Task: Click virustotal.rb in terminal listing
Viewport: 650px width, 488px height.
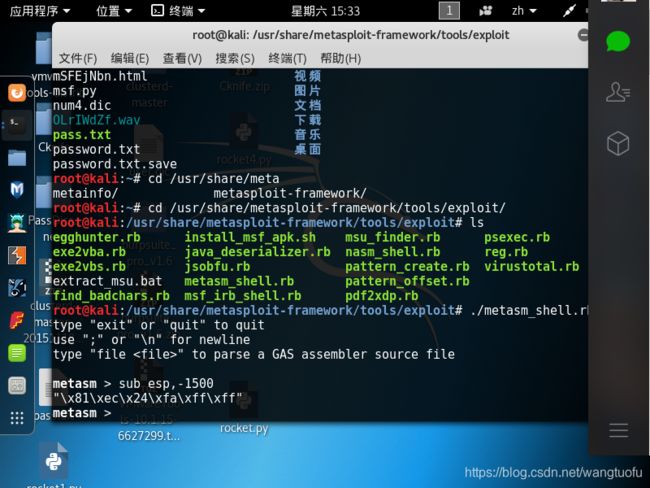Action: click(x=531, y=267)
